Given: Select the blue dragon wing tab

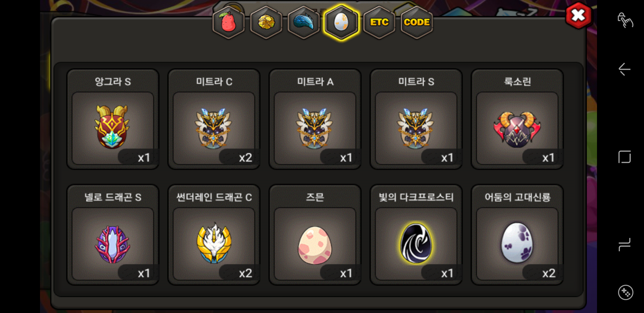Looking at the screenshot, I should (x=304, y=22).
